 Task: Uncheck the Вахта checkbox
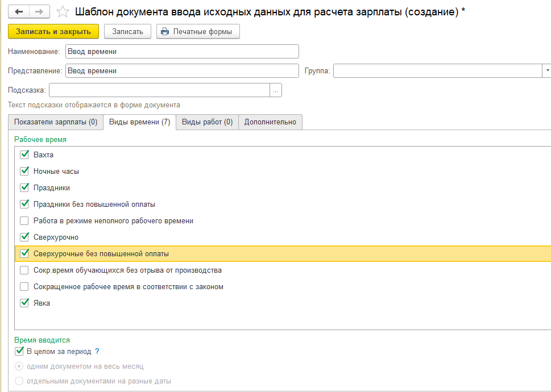pyautogui.click(x=24, y=155)
